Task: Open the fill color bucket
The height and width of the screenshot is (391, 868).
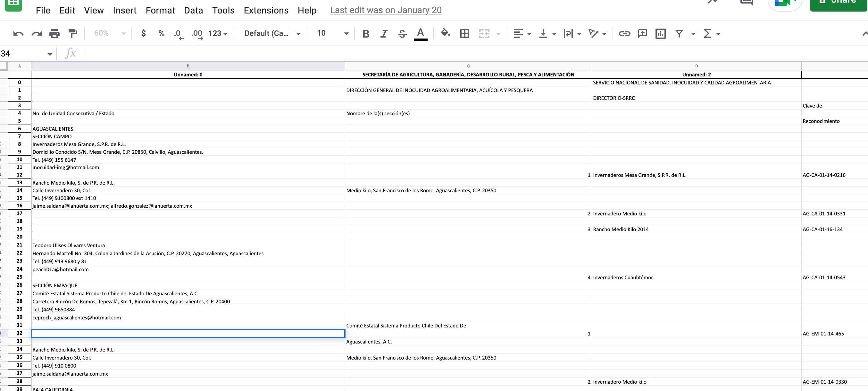Action: pyautogui.click(x=445, y=33)
